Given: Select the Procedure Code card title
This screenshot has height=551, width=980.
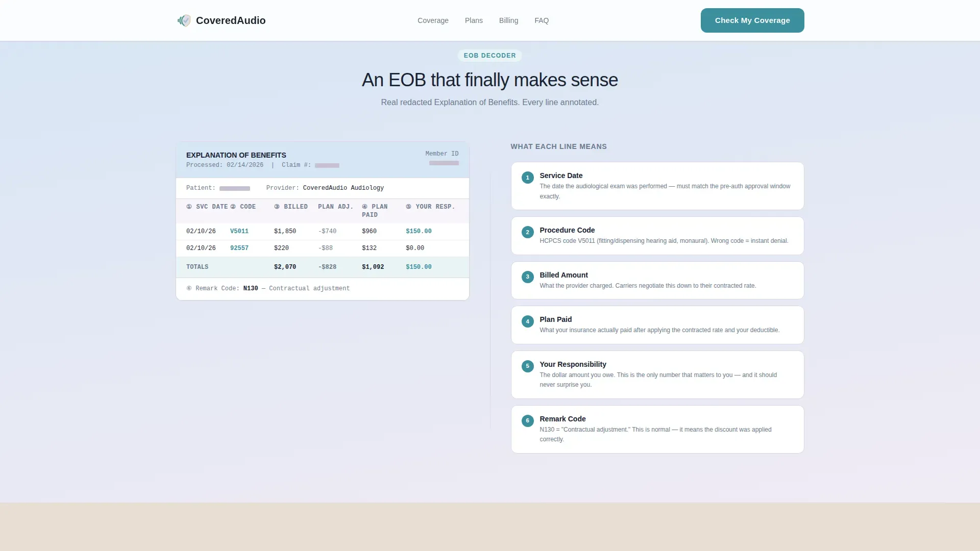Looking at the screenshot, I should pyautogui.click(x=567, y=230).
